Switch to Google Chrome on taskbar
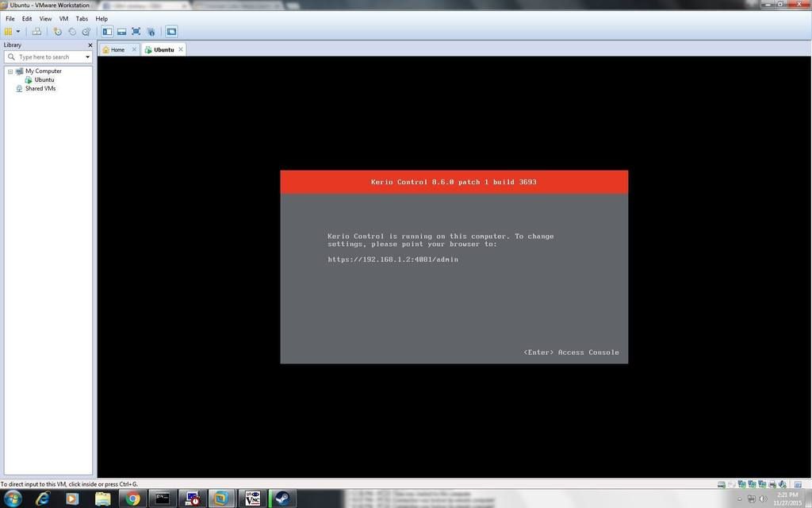 click(x=132, y=498)
